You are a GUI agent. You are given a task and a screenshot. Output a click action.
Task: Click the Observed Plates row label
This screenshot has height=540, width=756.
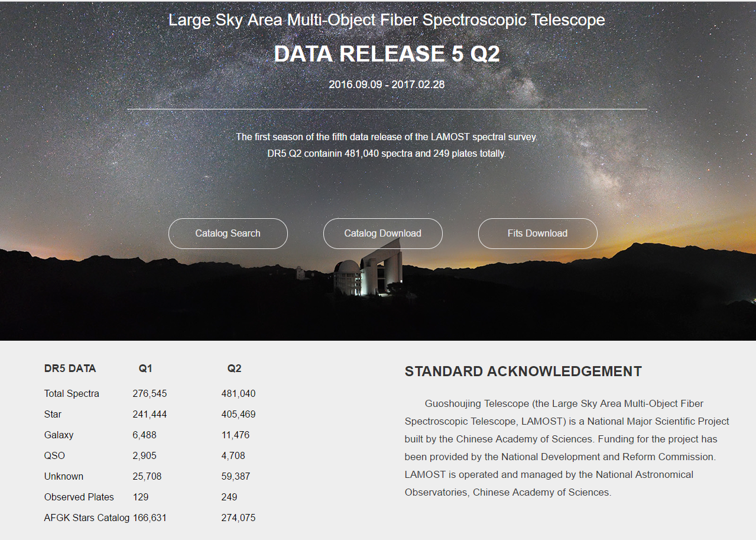(x=79, y=497)
